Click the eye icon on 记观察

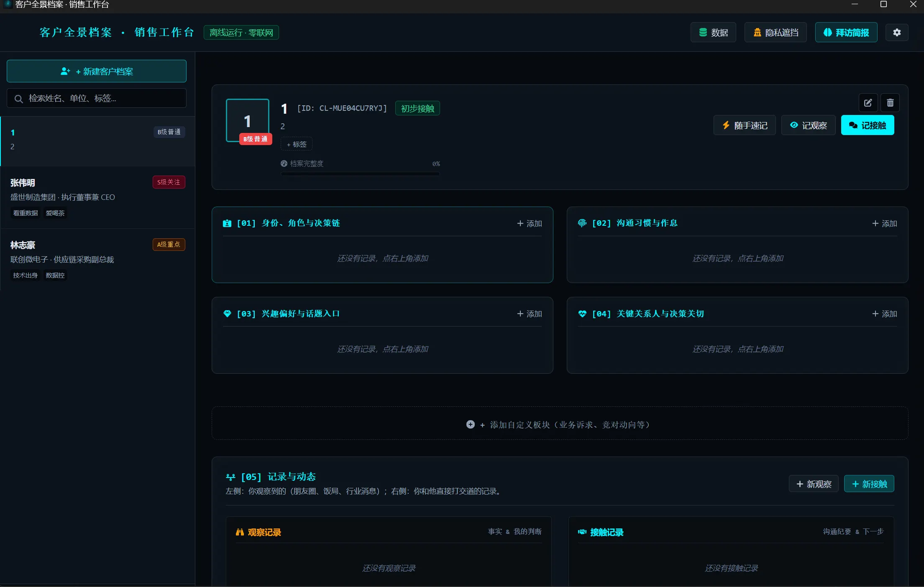click(x=794, y=125)
